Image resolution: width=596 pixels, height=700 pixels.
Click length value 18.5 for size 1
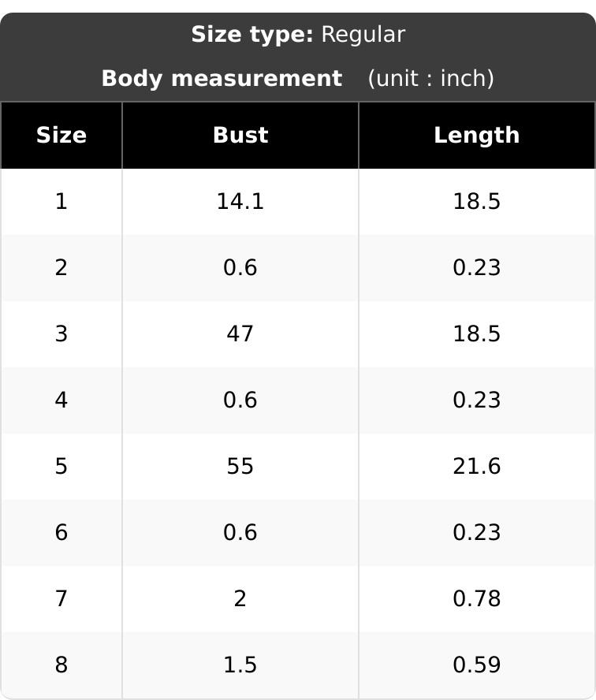(x=477, y=201)
